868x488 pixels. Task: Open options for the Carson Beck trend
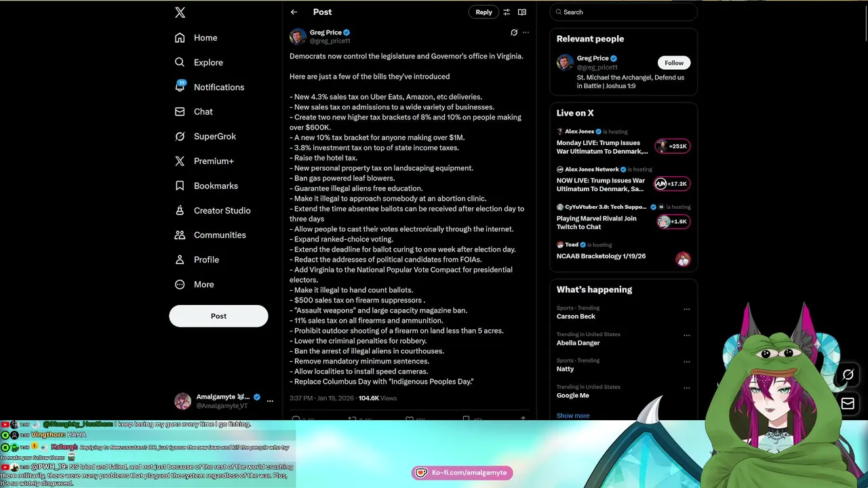pos(686,309)
